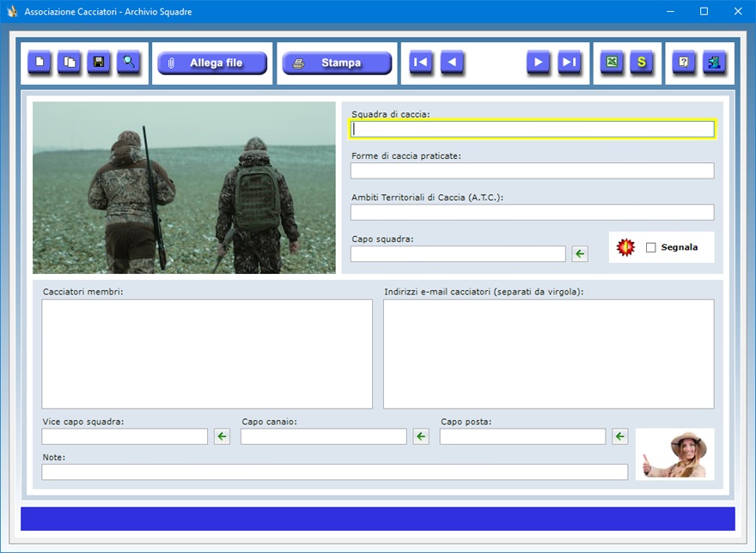The image size is (756, 553).
Task: Click the Indirizzi e-mail cacciatori text area
Action: (549, 354)
